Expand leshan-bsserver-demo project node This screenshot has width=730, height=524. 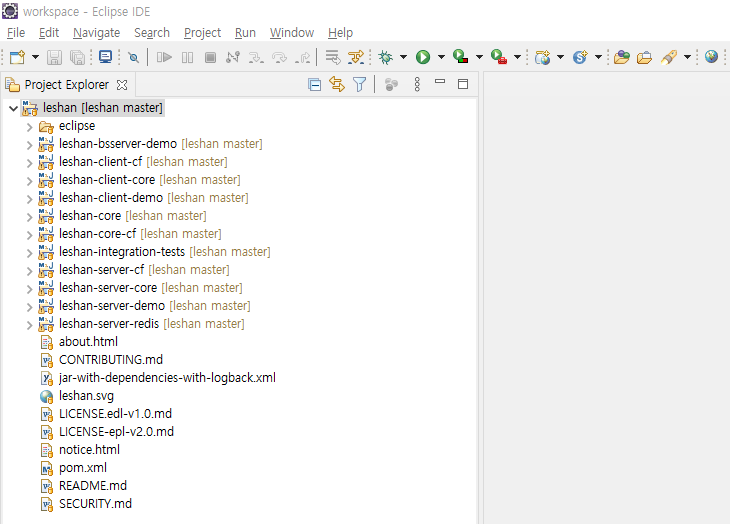click(29, 145)
